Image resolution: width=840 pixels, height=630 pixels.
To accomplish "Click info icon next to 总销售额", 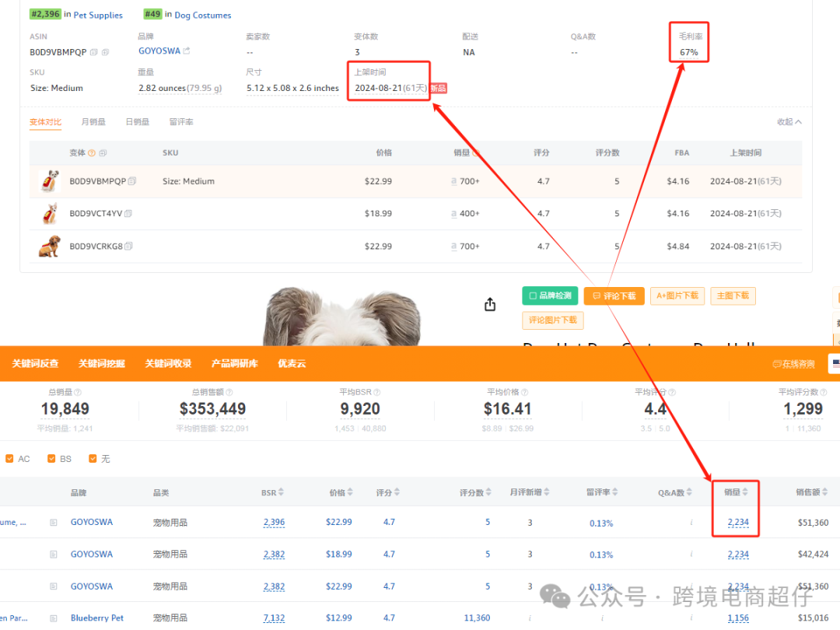I will click(229, 392).
